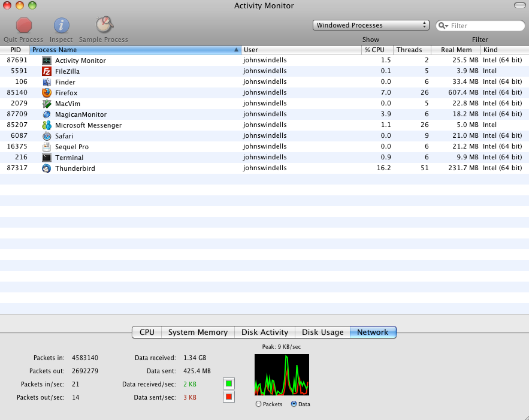This screenshot has width=529, height=420.
Task: Select the Finder process icon
Action: (47, 82)
